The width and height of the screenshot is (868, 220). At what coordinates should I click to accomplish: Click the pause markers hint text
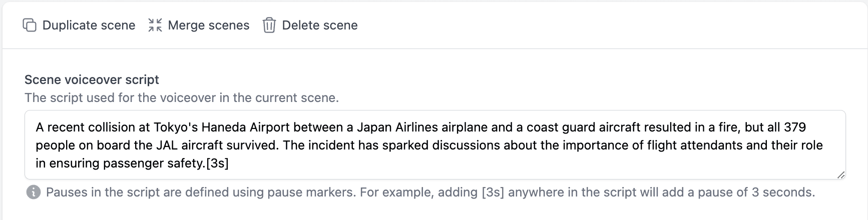coord(430,192)
